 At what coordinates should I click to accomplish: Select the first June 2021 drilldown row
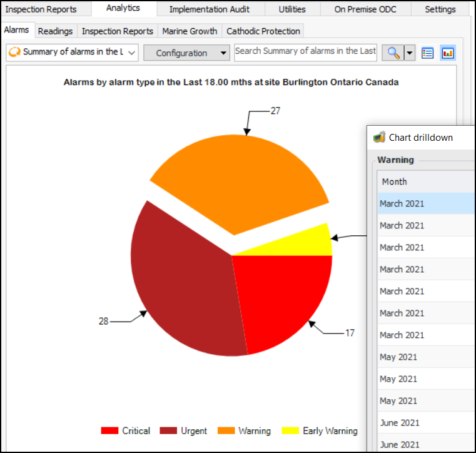tap(425, 422)
